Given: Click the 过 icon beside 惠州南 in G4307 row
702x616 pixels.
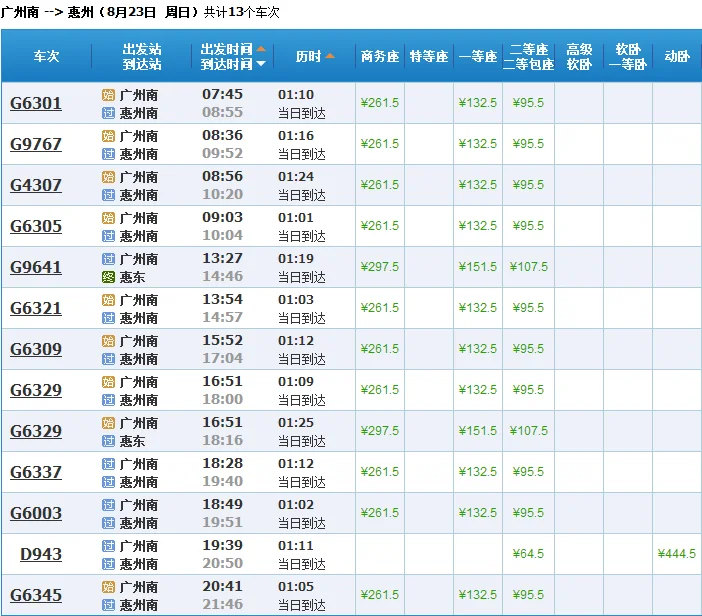Looking at the screenshot, I should [108, 195].
